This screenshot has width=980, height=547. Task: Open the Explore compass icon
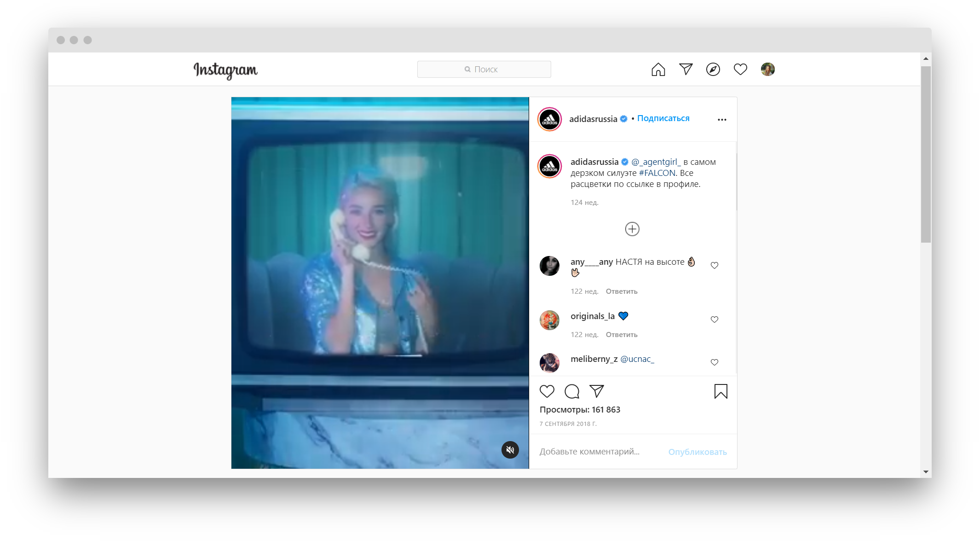(x=713, y=70)
